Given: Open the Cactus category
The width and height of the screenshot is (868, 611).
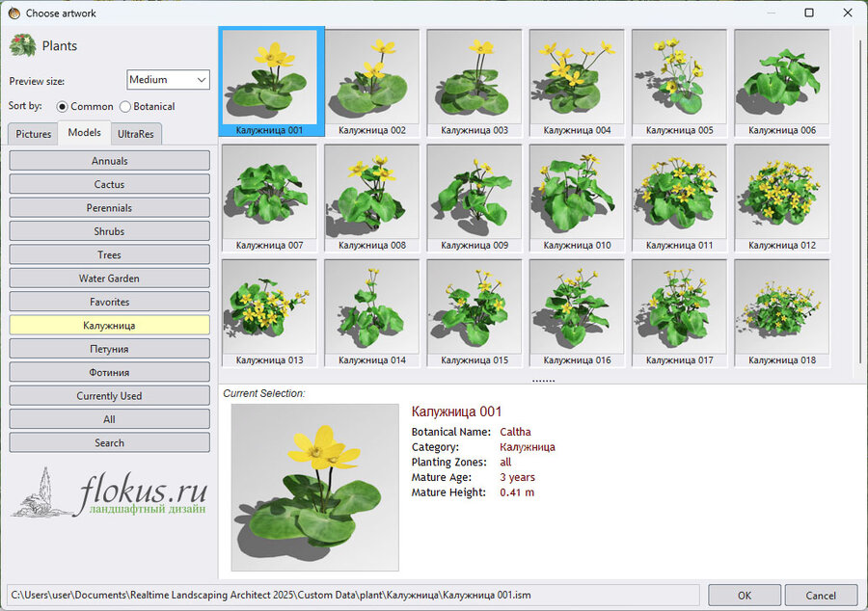Looking at the screenshot, I should click(110, 184).
